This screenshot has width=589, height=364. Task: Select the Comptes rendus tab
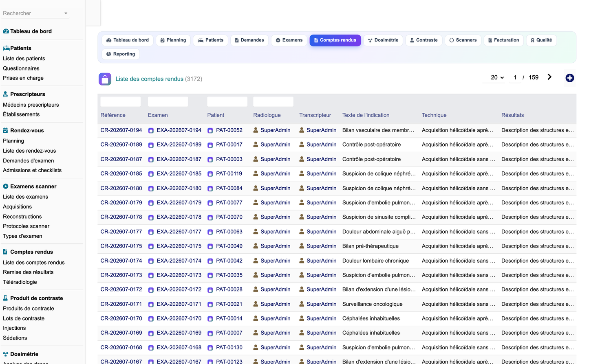click(335, 40)
